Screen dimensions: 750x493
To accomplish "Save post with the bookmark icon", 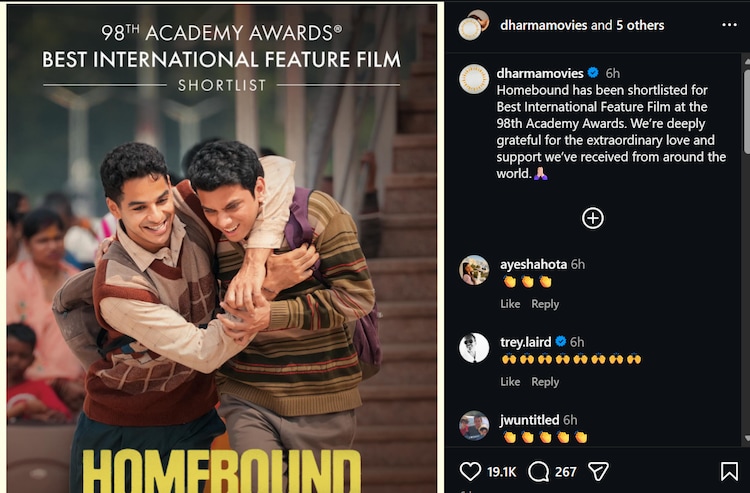I will pyautogui.click(x=729, y=471).
